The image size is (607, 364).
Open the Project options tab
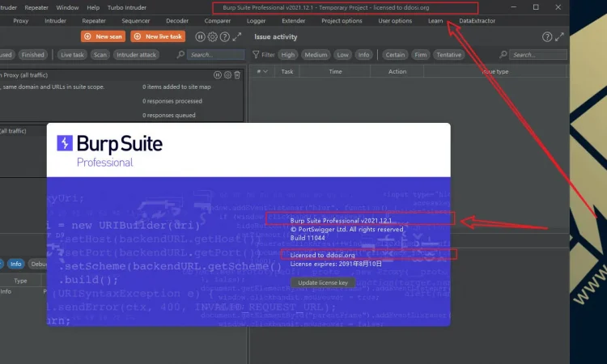click(342, 21)
